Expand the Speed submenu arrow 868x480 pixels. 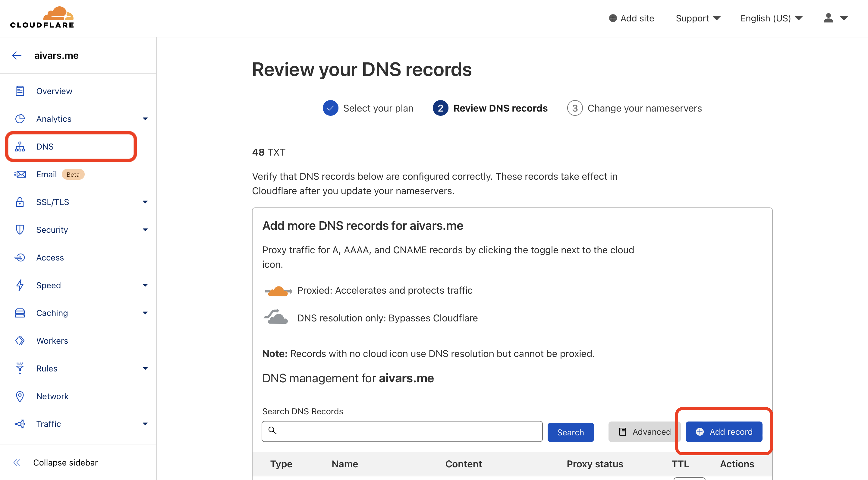(x=145, y=285)
